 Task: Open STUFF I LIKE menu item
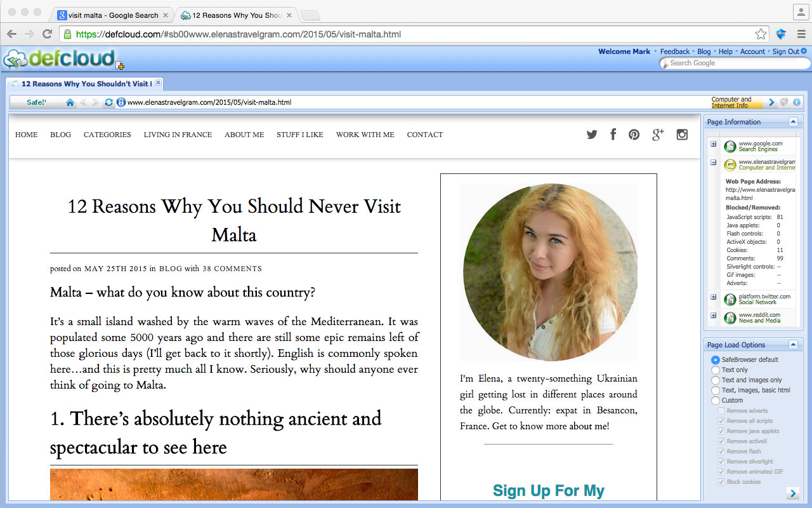(300, 135)
